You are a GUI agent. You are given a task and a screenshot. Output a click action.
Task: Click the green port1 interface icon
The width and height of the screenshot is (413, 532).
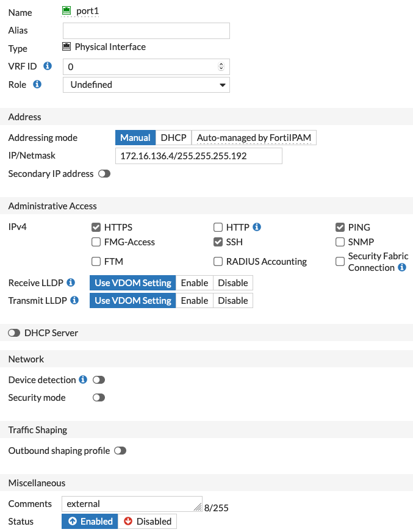point(67,10)
